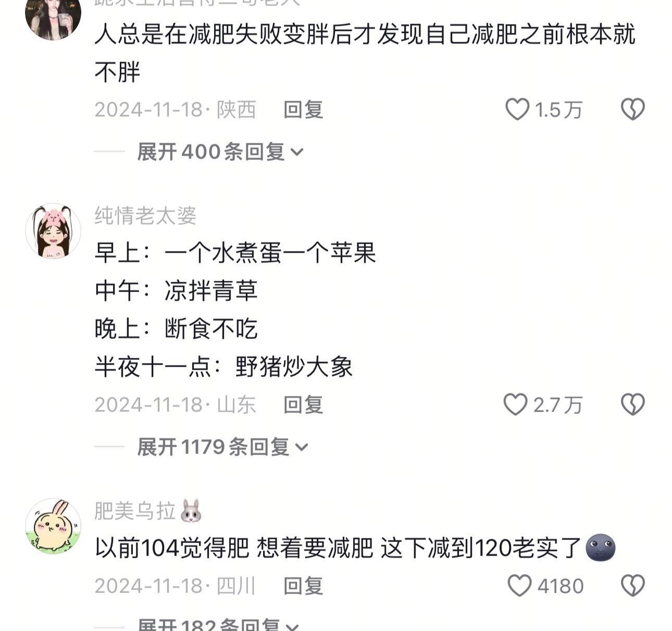
Task: Open username 肥美乌拉 profile link
Action: point(135,511)
